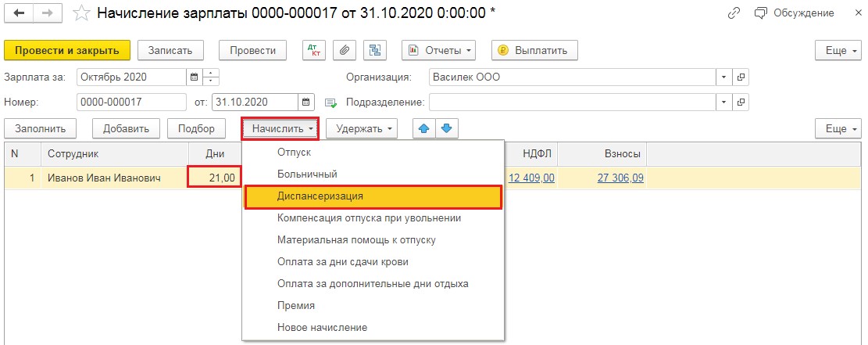Click the 21,00 days cell

[215, 178]
